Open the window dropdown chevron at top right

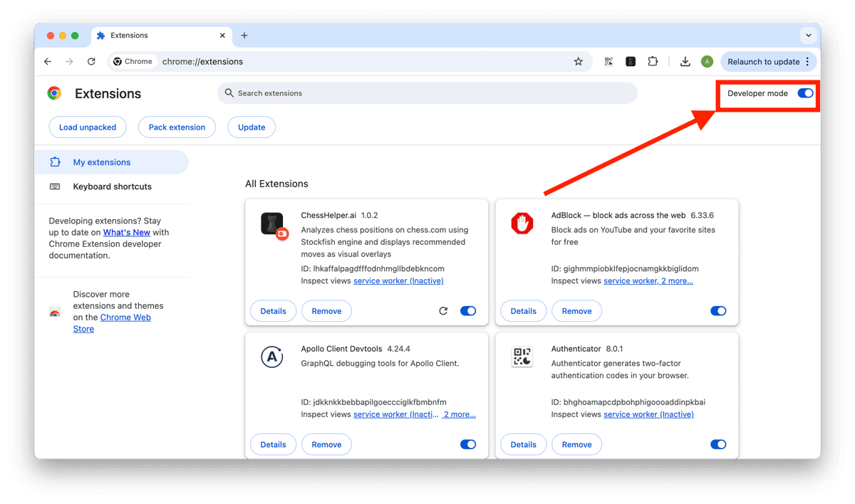tap(808, 35)
